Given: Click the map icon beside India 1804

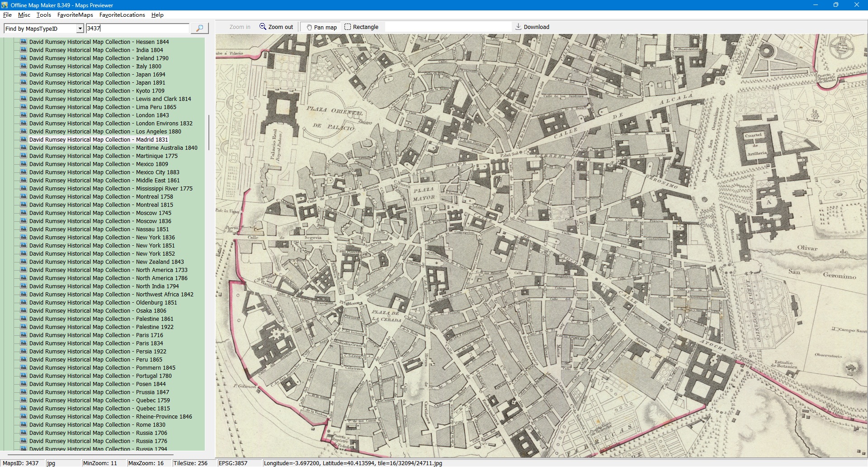Looking at the screenshot, I should click(x=24, y=50).
